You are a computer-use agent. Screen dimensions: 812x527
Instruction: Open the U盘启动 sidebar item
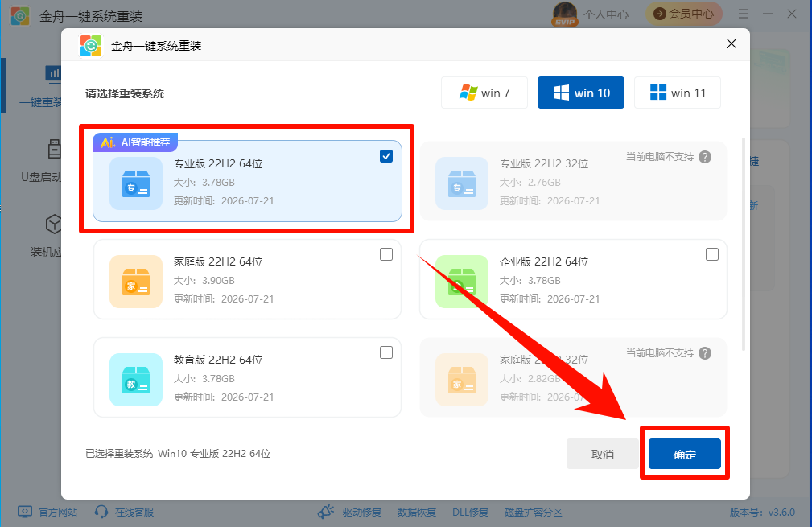coord(41,161)
